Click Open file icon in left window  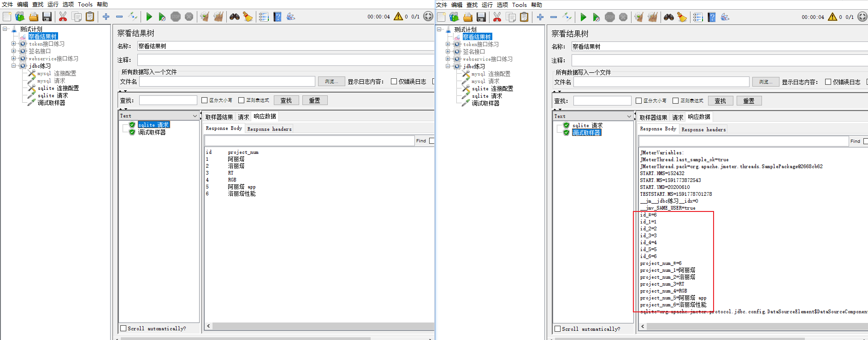tap(34, 17)
